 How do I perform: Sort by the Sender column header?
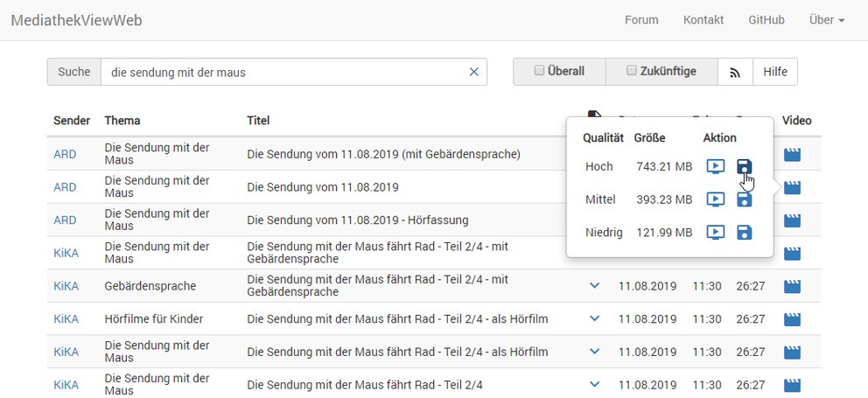tap(72, 121)
